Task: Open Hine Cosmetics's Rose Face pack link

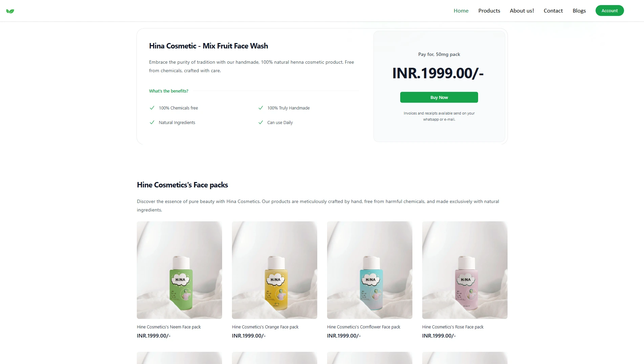Action: [x=452, y=327]
